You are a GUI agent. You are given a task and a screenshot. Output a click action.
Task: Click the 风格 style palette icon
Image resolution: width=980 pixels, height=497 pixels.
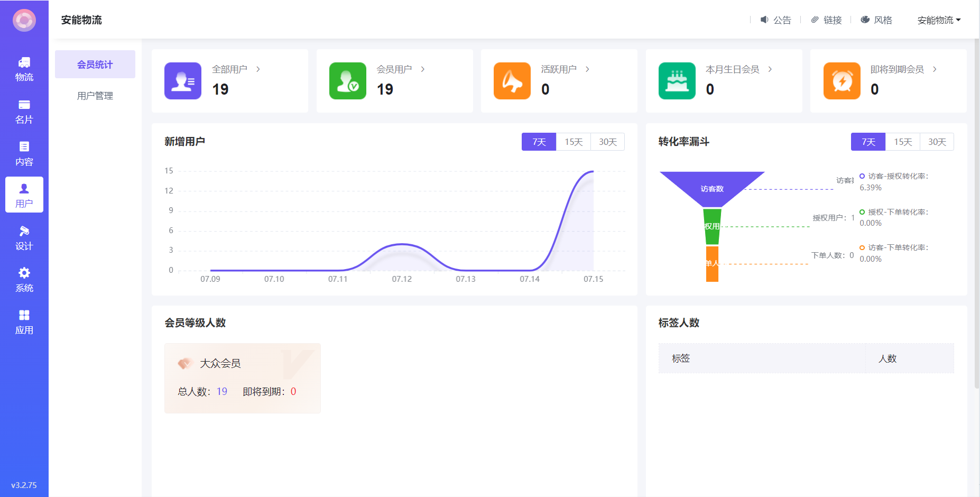865,20
